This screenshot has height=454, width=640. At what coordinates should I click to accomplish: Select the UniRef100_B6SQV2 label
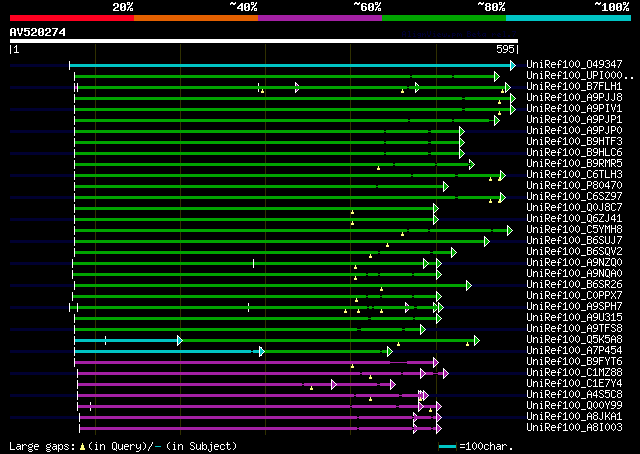point(574,251)
